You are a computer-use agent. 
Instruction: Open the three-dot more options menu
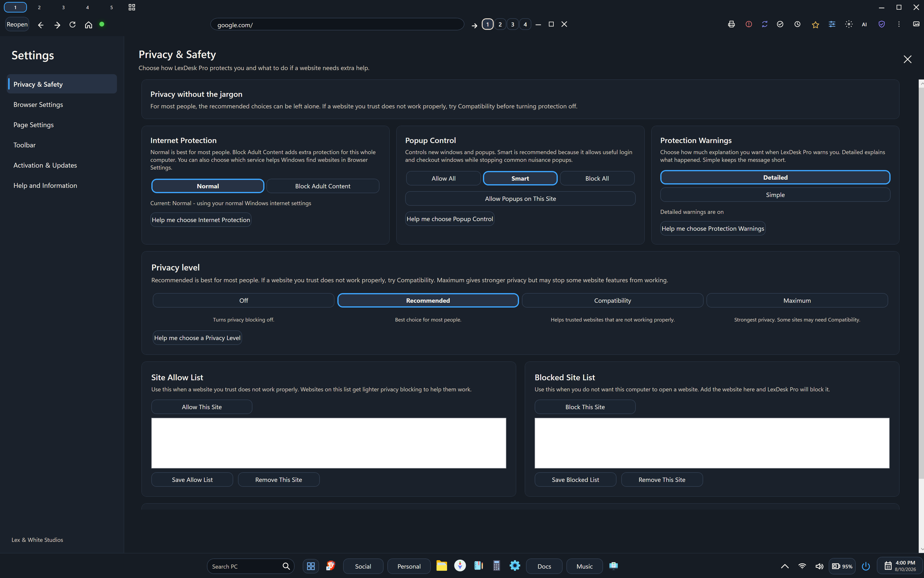899,24
